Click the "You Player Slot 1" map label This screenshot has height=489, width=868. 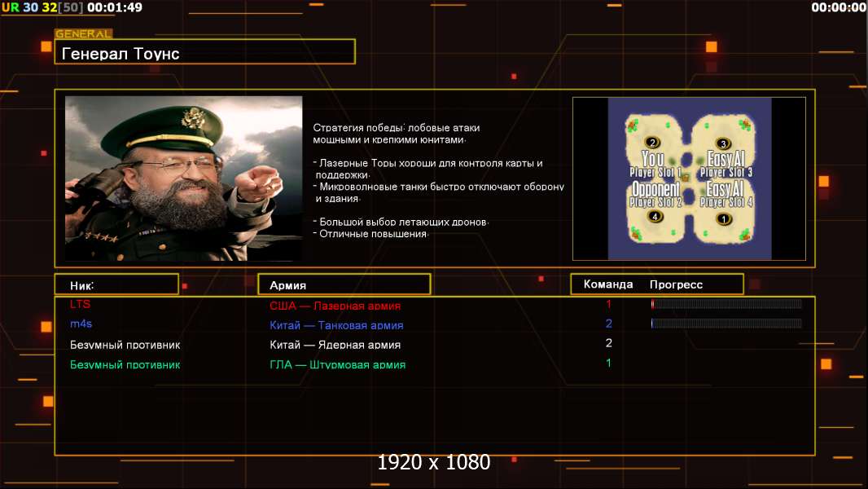(x=655, y=165)
